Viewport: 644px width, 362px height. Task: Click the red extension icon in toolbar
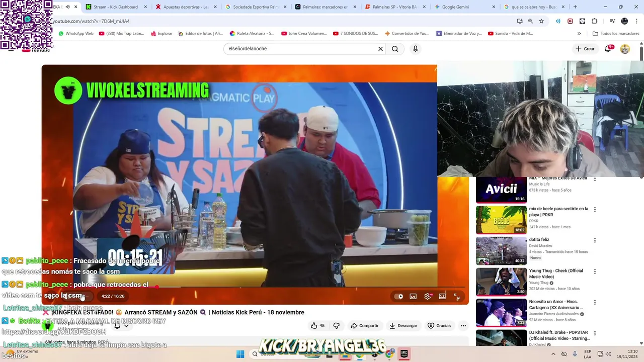click(x=570, y=21)
